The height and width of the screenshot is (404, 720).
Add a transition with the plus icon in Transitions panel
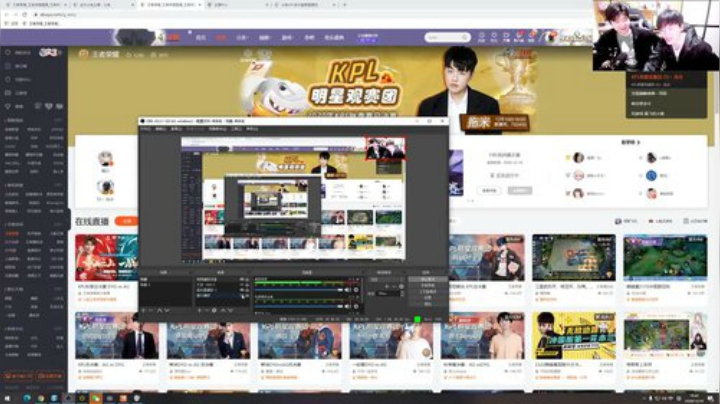click(387, 286)
